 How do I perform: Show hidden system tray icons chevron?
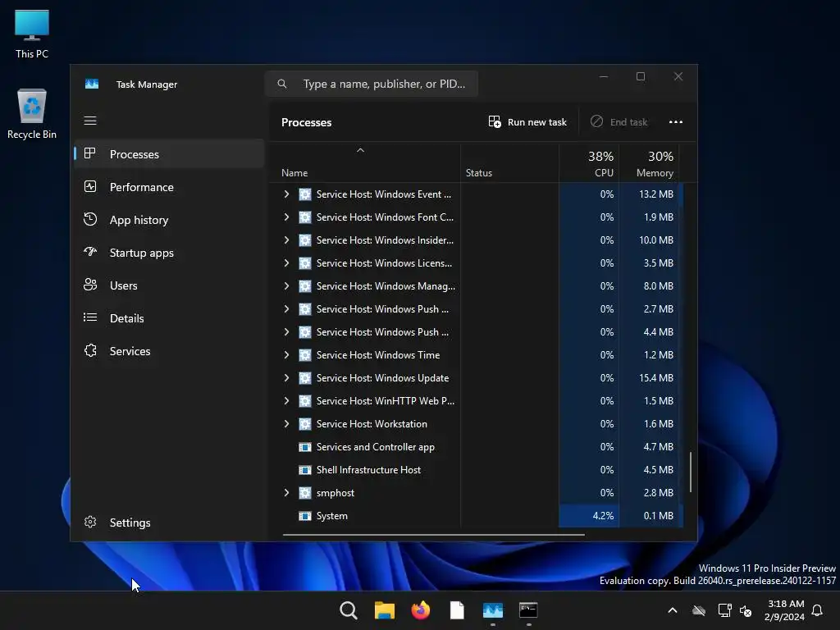[x=673, y=610]
